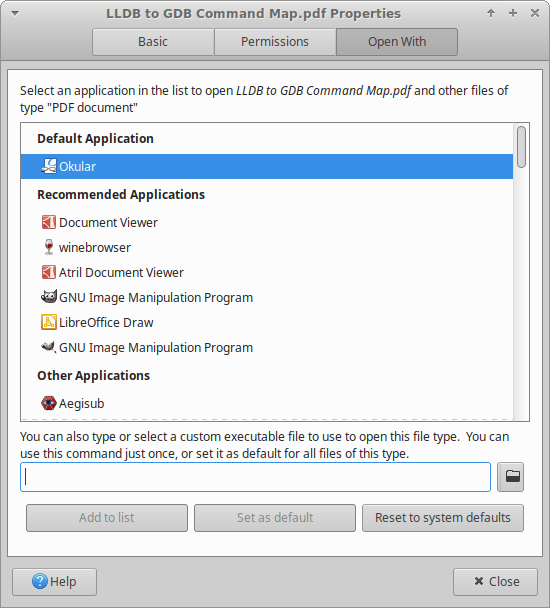The width and height of the screenshot is (550, 608).
Task: Open Help for this dialog
Action: coord(54,582)
